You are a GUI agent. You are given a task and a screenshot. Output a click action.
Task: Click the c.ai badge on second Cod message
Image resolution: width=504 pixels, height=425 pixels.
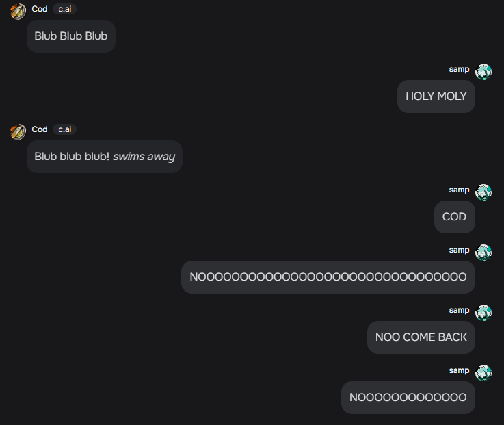[x=64, y=129]
